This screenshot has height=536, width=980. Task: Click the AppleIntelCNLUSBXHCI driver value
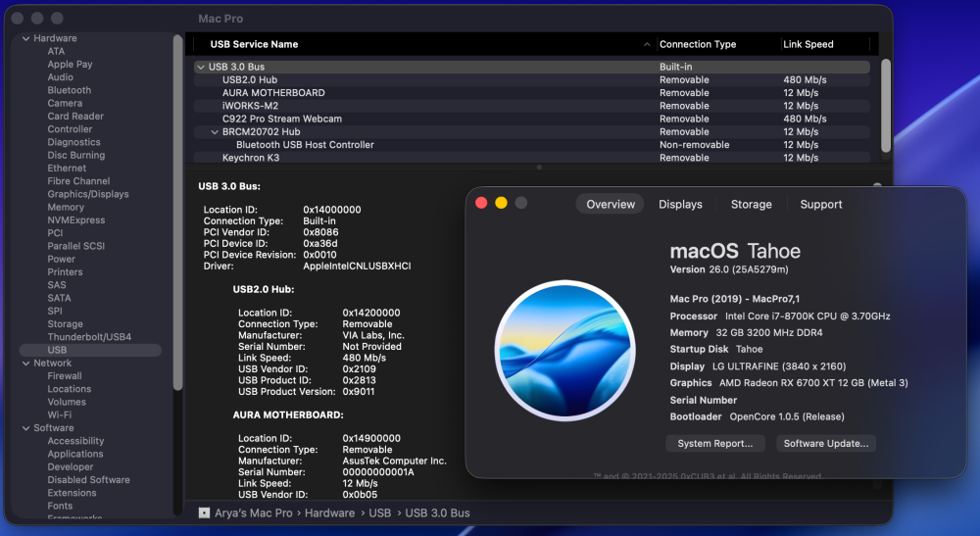point(357,267)
